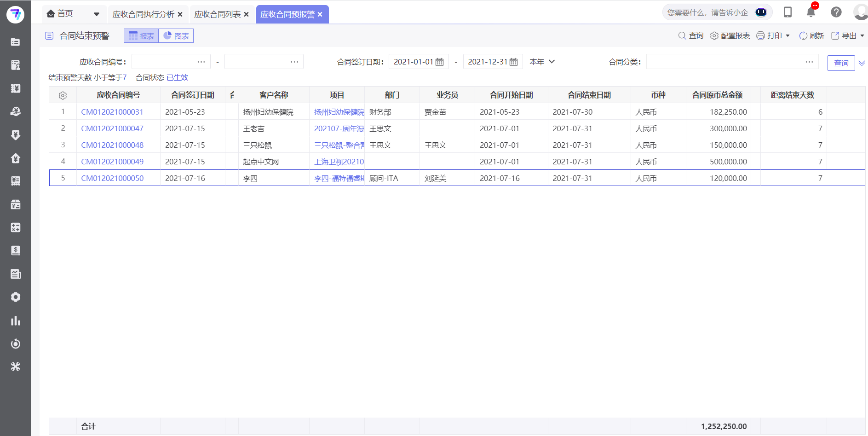Open the 配置报表 settings icon
Image resolution: width=868 pixels, height=436 pixels.
point(714,35)
